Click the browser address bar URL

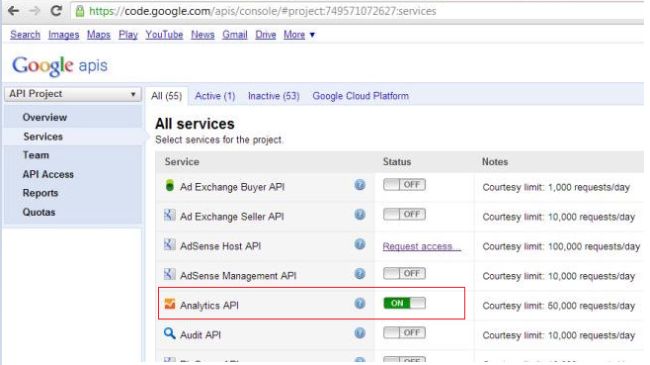(x=262, y=11)
